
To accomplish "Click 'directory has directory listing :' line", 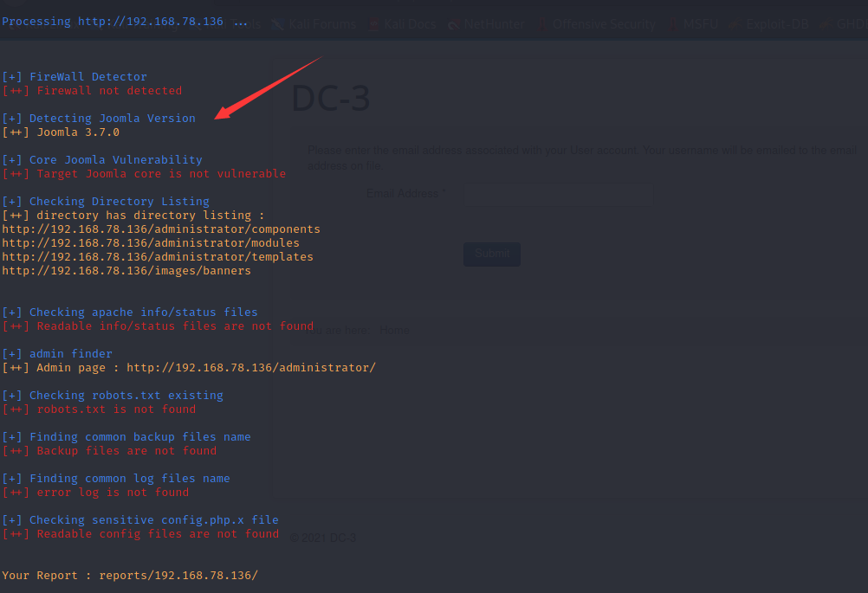I will [133, 216].
